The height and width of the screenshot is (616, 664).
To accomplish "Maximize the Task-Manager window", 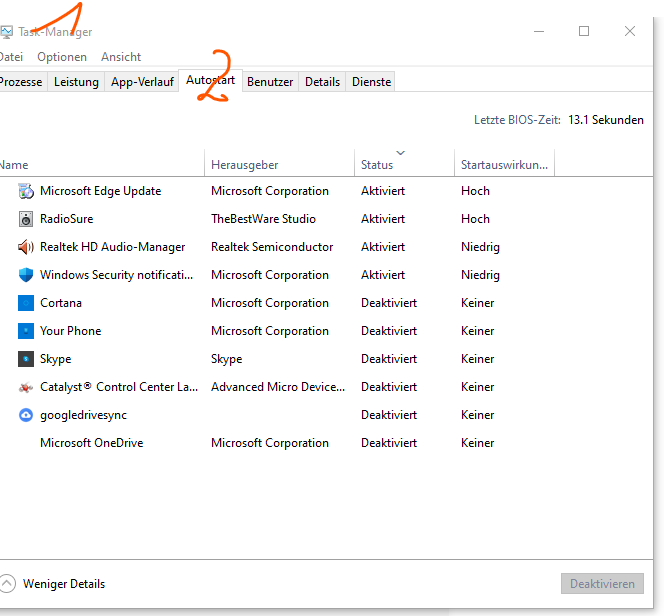I will (x=584, y=31).
